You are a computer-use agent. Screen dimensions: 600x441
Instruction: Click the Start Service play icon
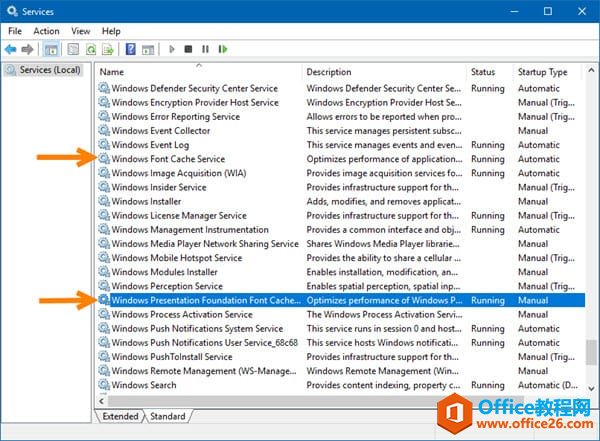click(x=172, y=49)
